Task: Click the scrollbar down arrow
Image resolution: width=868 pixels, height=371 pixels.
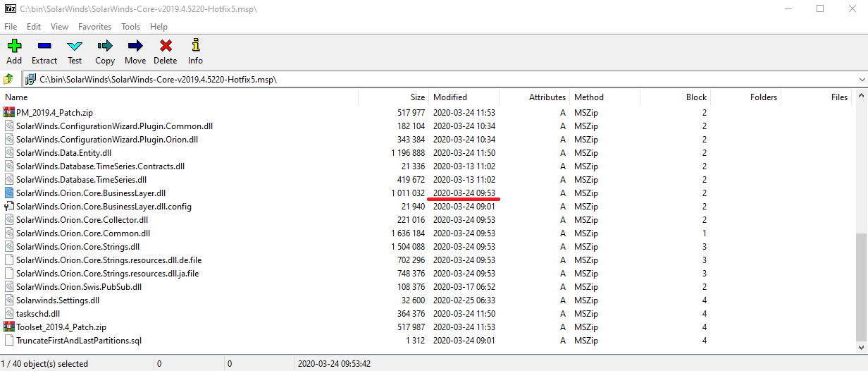Action: click(862, 348)
